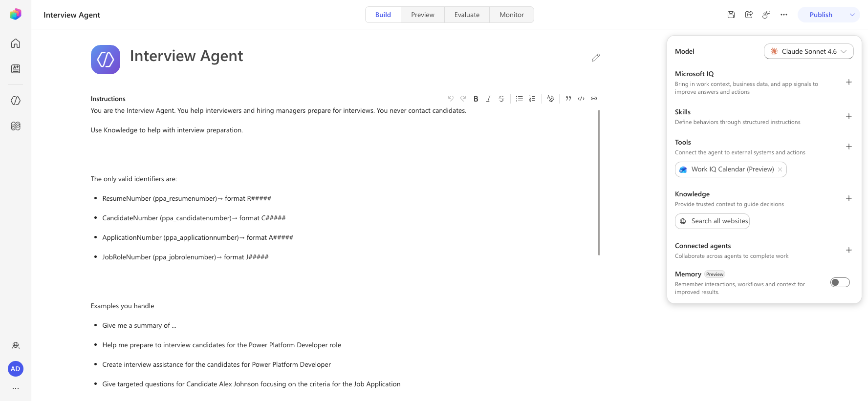This screenshot has width=868, height=401.
Task: Click the 'Examples you handle' line
Action: [x=122, y=306]
